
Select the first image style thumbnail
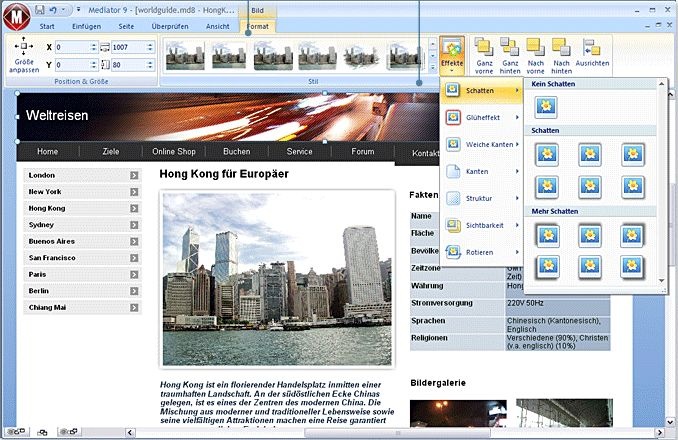pos(185,55)
